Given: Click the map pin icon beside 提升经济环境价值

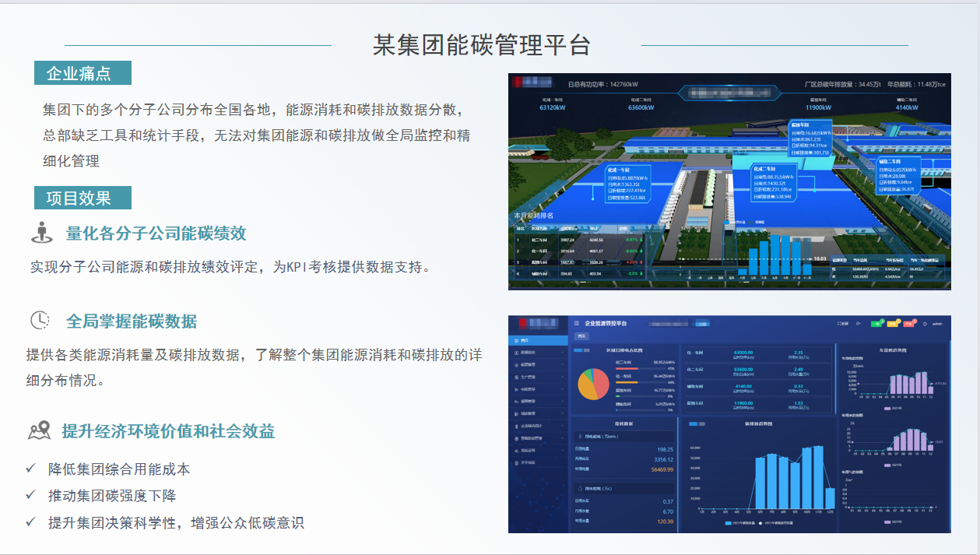Looking at the screenshot, I should (x=39, y=430).
